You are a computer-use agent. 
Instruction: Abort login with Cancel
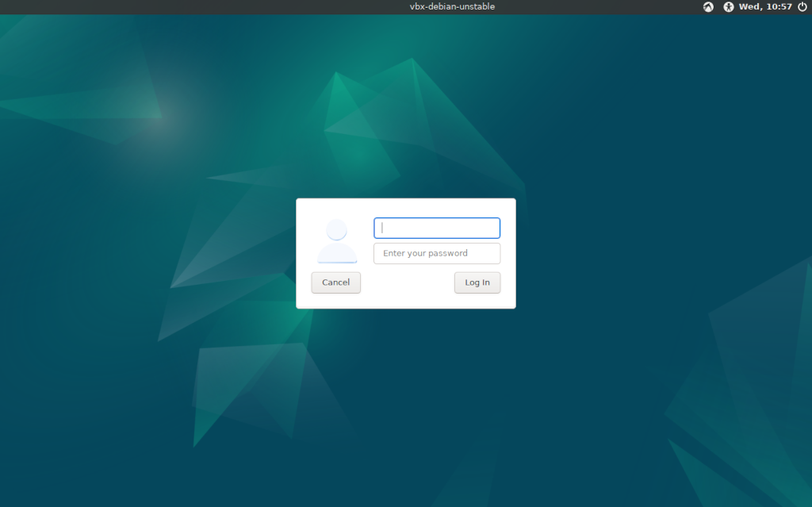pos(336,282)
